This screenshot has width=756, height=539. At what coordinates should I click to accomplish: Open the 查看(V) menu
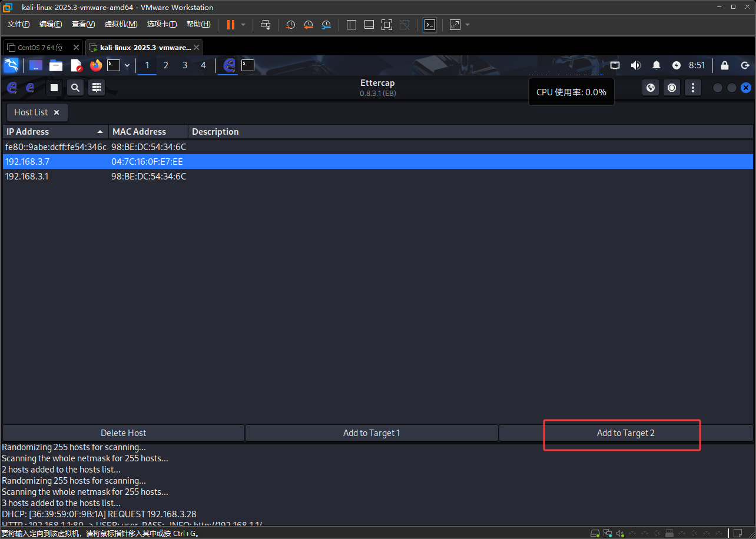[83, 24]
